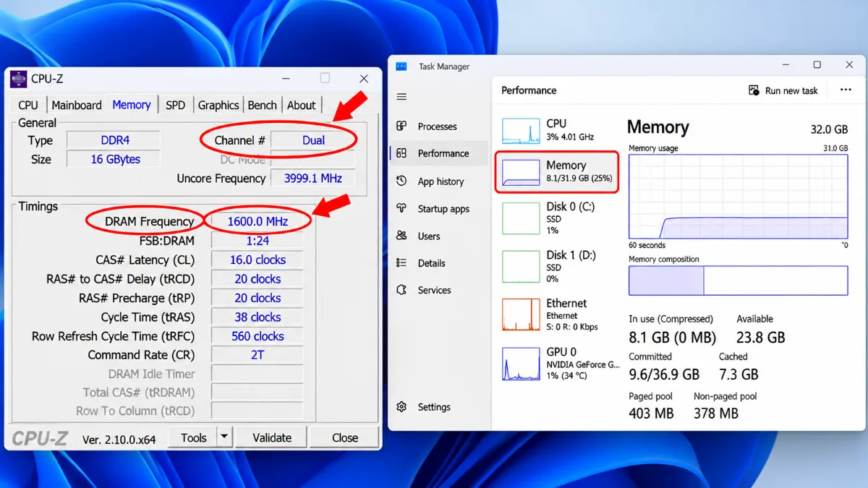The width and height of the screenshot is (868, 488).
Task: Switch to the Mainboard tab in CPU-Z
Action: tap(77, 105)
